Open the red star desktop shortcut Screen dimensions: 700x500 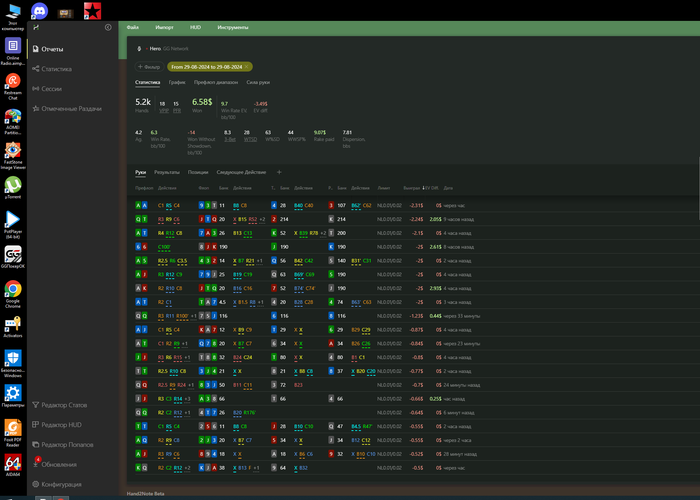click(x=92, y=11)
